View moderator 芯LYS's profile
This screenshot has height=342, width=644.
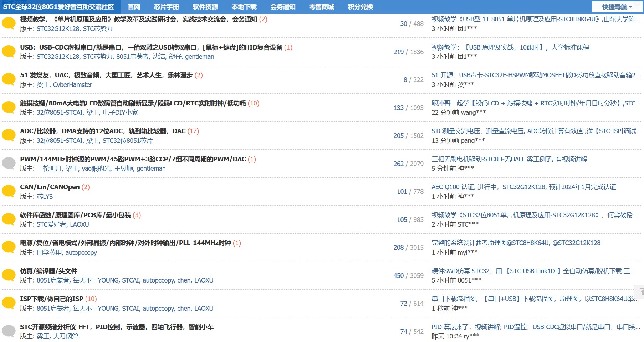[x=45, y=197]
